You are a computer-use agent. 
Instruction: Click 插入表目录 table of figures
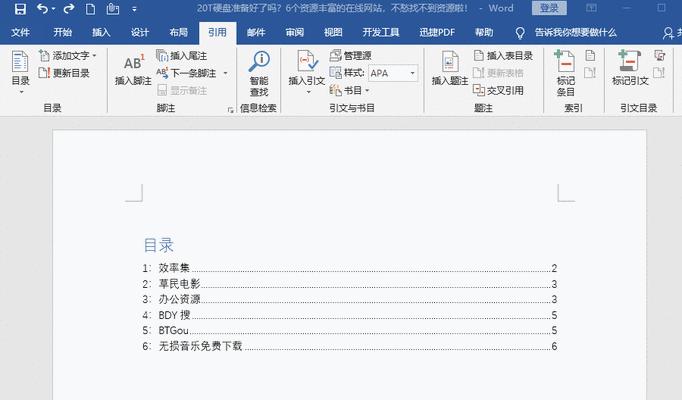503,56
